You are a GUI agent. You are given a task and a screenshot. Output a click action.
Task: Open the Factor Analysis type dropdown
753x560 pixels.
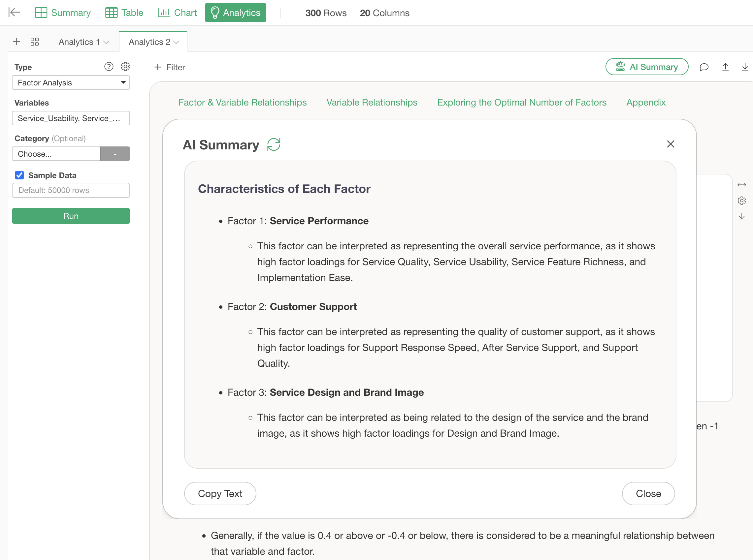(x=71, y=83)
